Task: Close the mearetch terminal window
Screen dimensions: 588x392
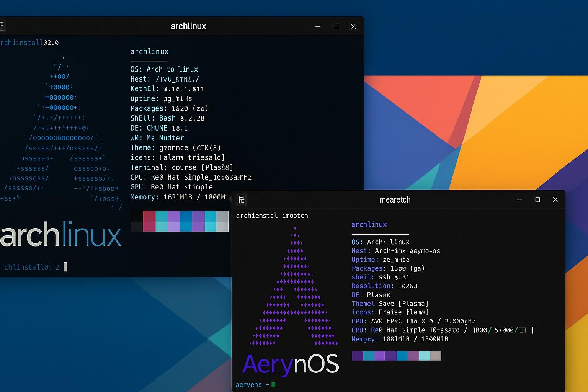Action: click(x=555, y=199)
